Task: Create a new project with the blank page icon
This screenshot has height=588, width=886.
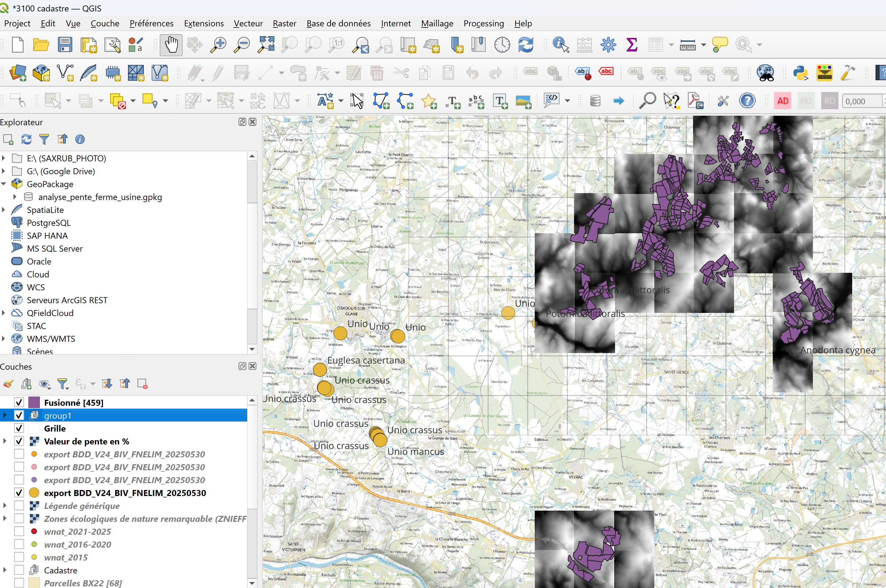Action: 18,45
